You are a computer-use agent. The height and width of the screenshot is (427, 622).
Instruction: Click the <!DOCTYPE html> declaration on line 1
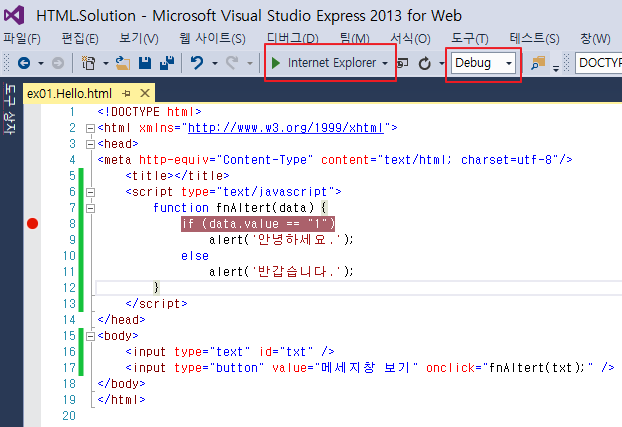click(150, 112)
